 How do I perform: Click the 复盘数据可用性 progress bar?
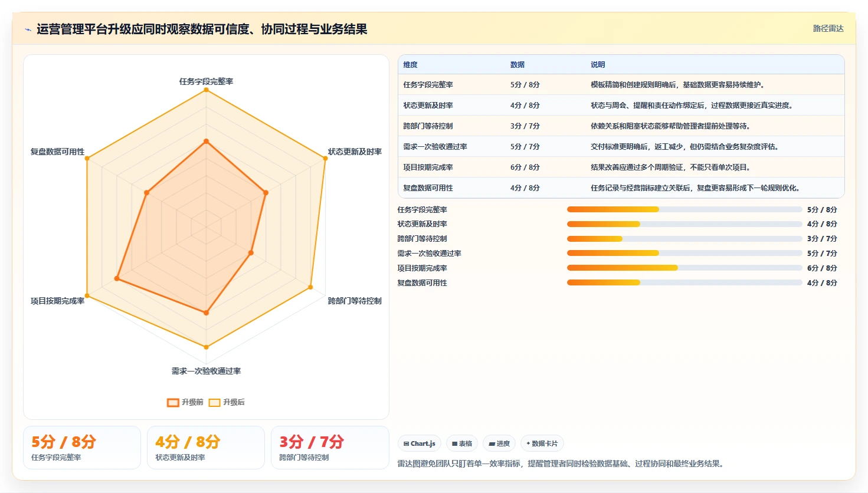point(684,282)
